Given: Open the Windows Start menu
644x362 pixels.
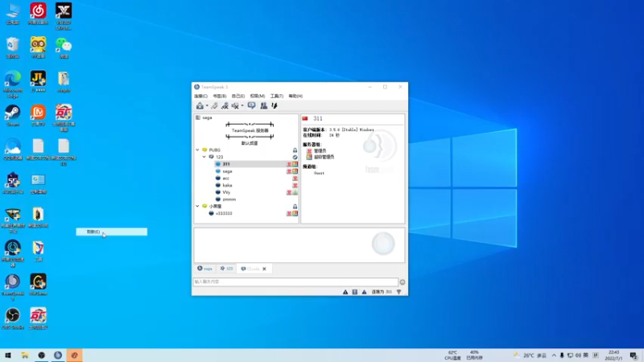Looking at the screenshot, I should (x=8, y=356).
